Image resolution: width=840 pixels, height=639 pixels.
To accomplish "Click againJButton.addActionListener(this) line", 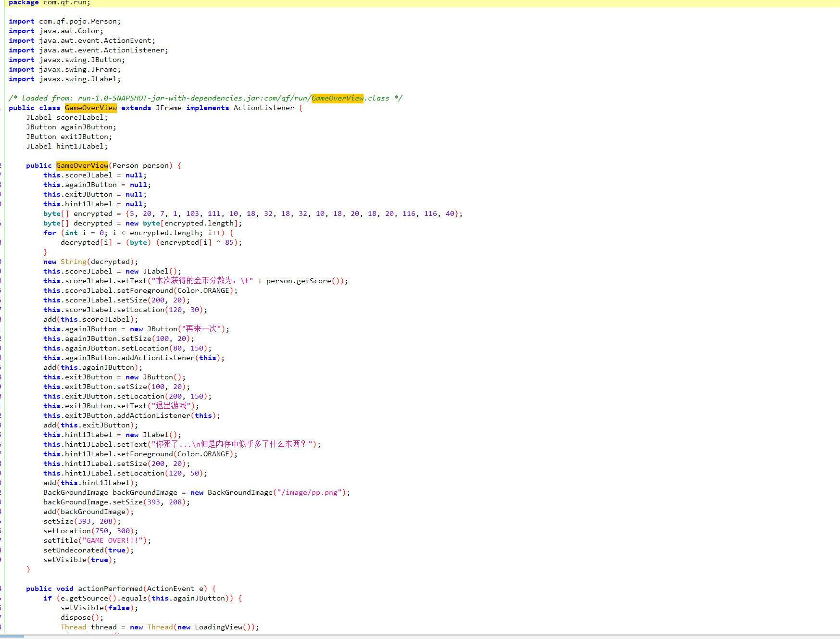I will click(134, 358).
